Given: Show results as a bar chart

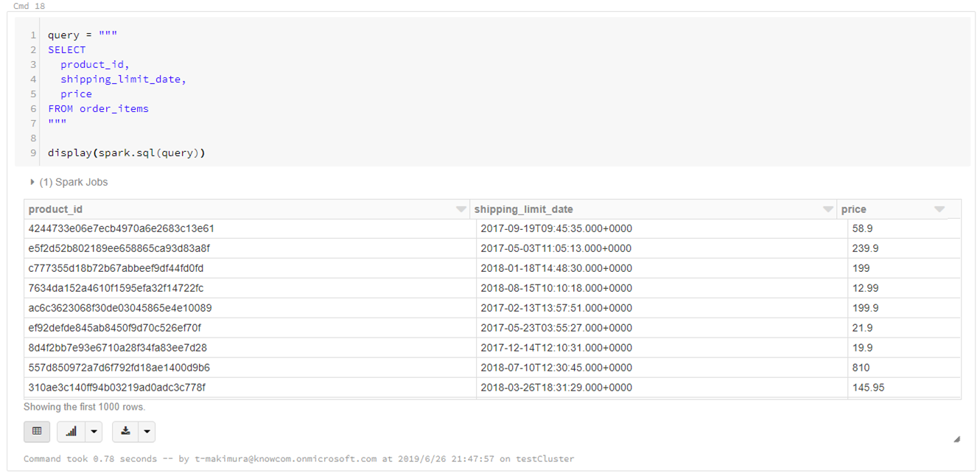Looking at the screenshot, I should [71, 432].
